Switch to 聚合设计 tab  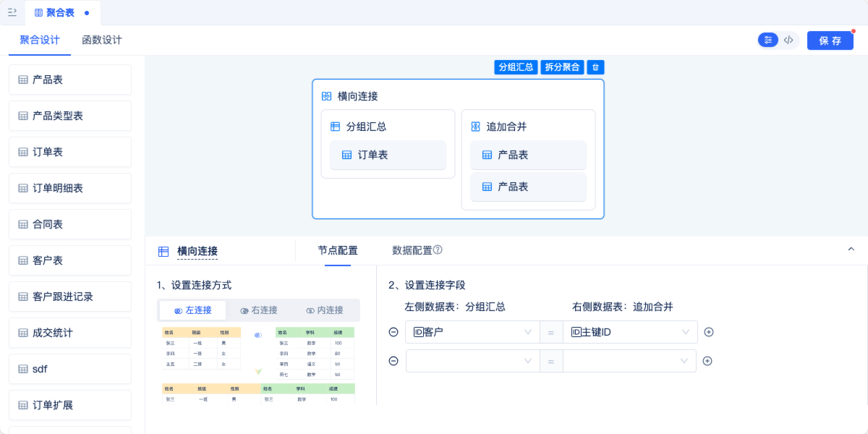40,41
